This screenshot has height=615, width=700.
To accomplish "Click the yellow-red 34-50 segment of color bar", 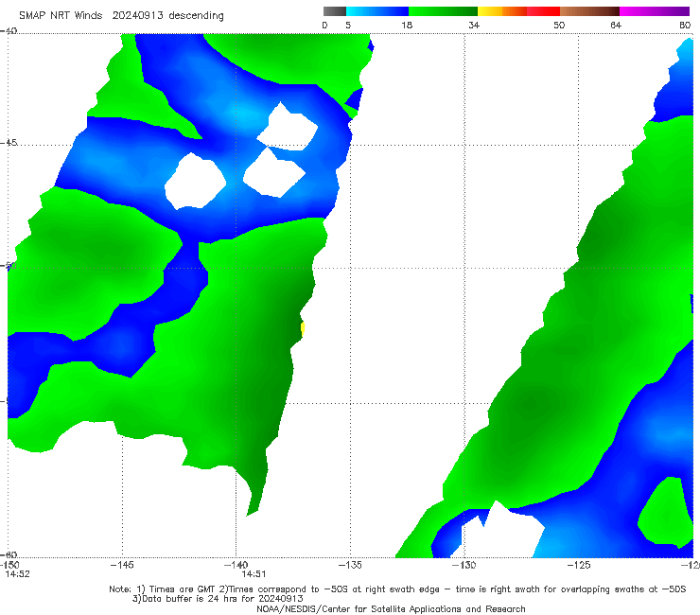I will point(518,11).
